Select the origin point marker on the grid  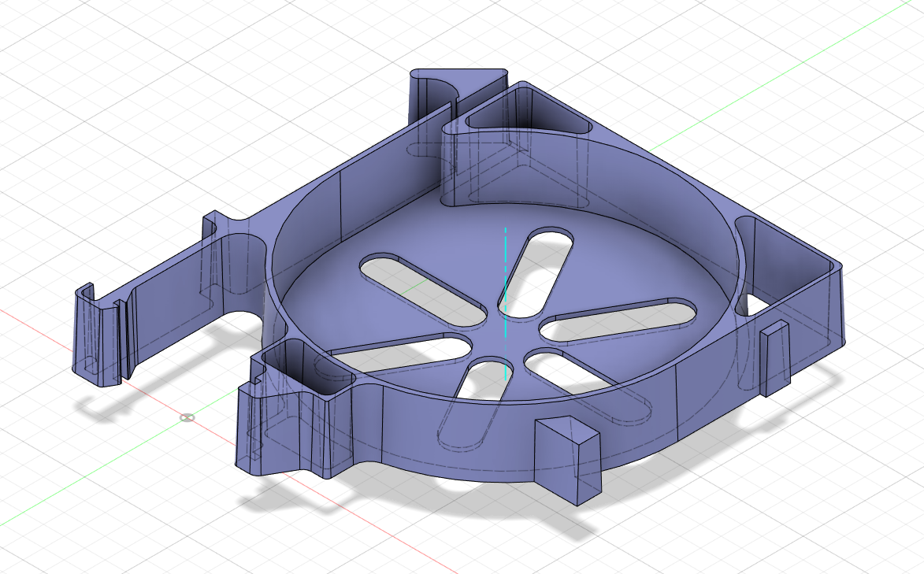(x=187, y=418)
